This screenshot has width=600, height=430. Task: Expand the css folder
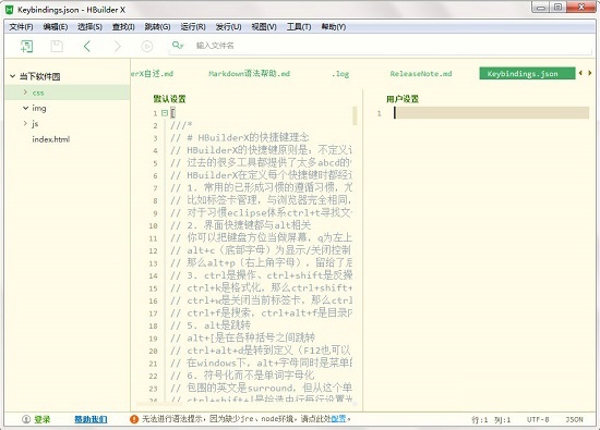click(x=24, y=92)
